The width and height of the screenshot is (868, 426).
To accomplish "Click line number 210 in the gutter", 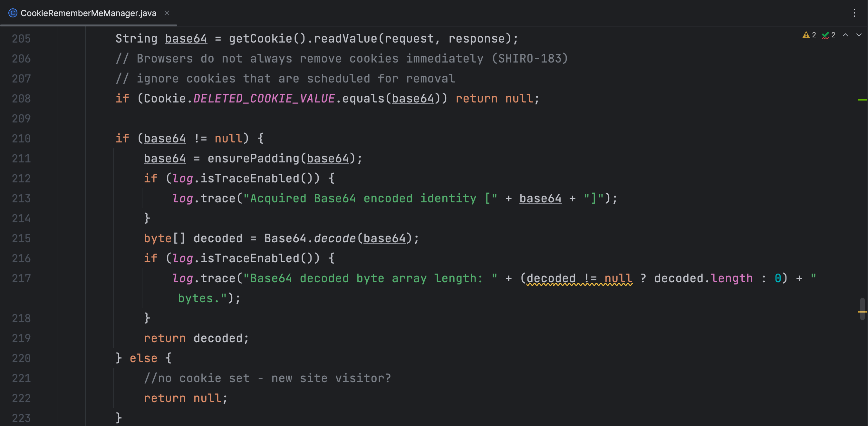I will point(21,139).
